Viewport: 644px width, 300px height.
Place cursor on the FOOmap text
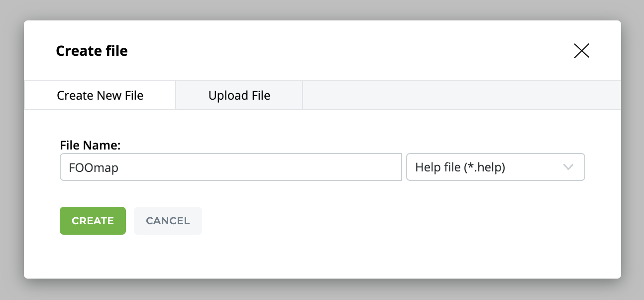(94, 167)
